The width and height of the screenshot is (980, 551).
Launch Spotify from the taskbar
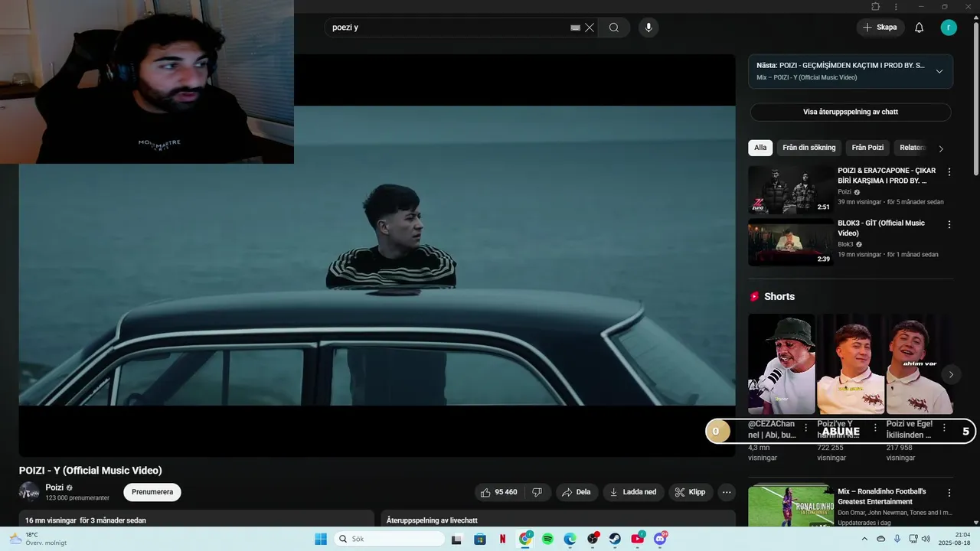coord(547,539)
